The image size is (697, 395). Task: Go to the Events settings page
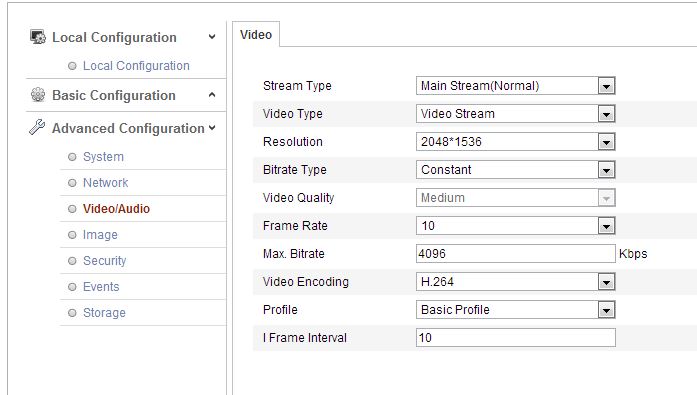tap(101, 287)
